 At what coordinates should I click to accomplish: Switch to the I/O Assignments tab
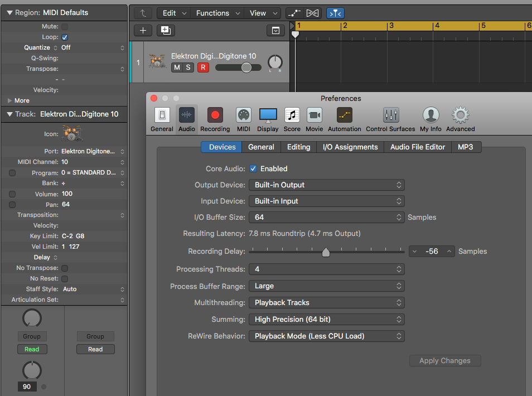click(x=350, y=147)
